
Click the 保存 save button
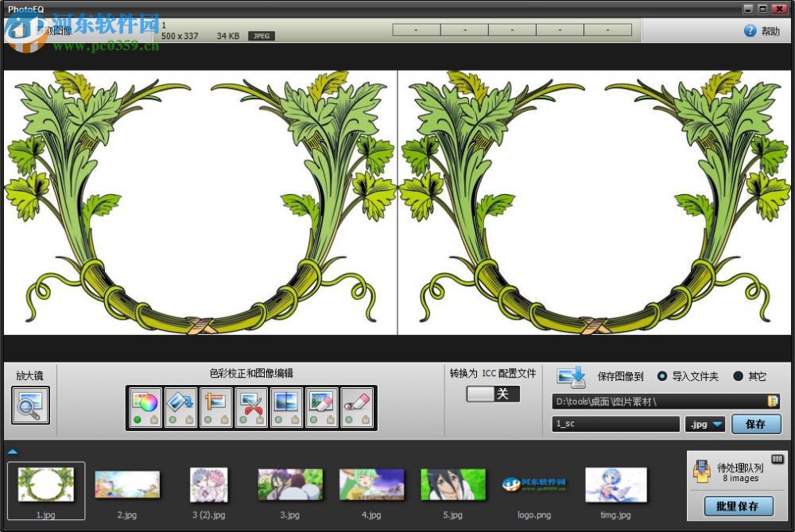pyautogui.click(x=755, y=424)
